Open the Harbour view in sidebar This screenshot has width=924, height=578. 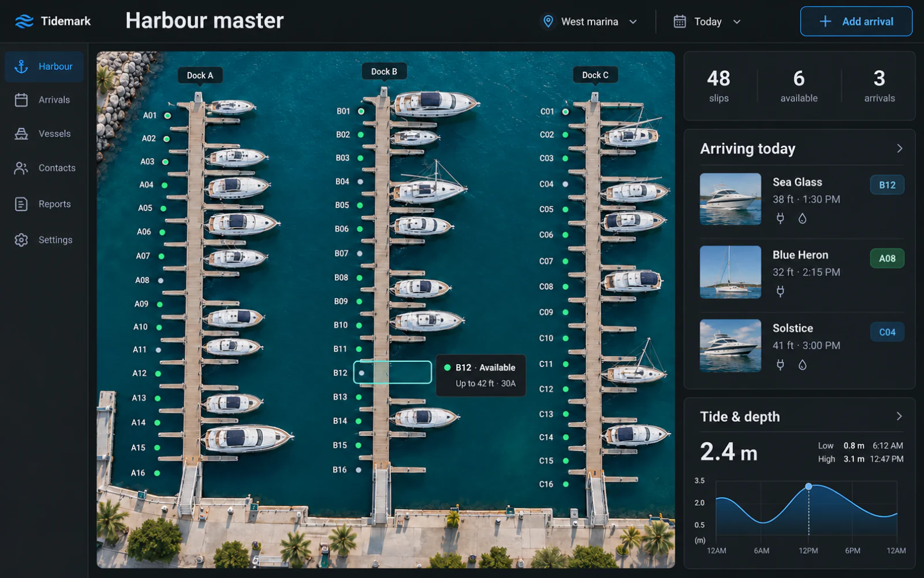44,66
